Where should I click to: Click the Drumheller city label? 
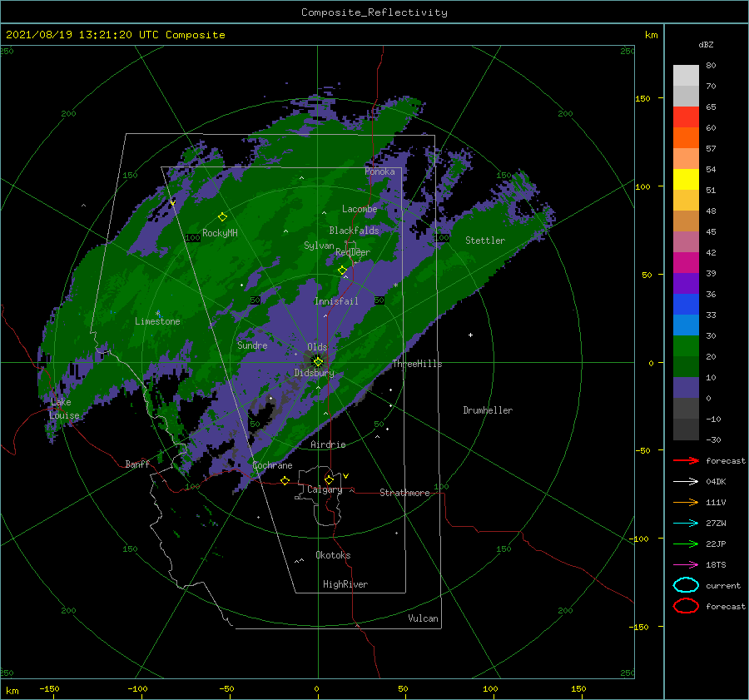[x=488, y=410]
